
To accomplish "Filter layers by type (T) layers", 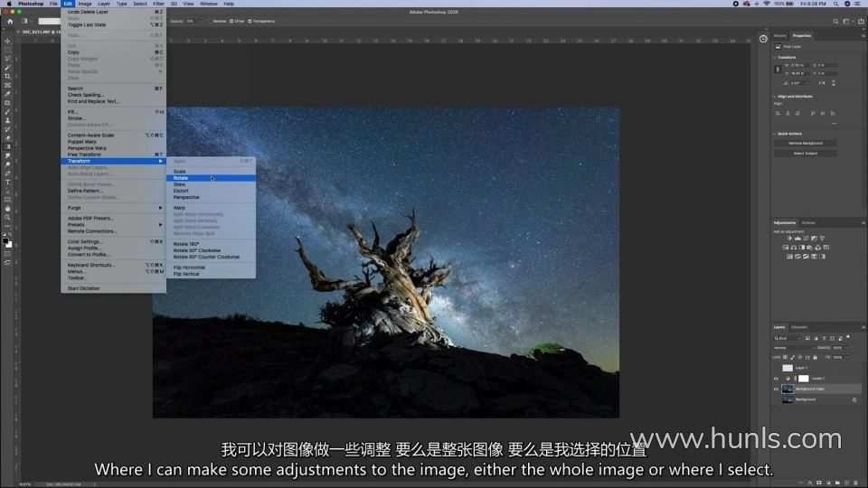I will (824, 338).
